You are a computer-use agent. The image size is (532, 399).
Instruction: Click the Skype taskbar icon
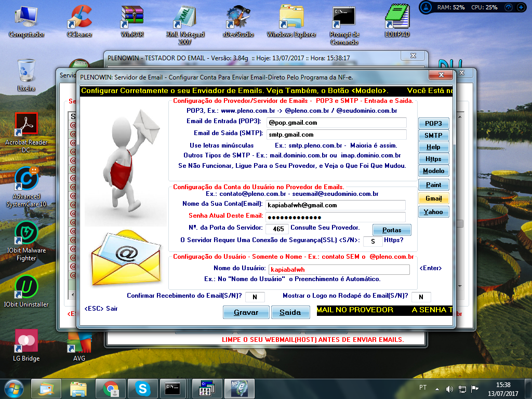tap(142, 389)
